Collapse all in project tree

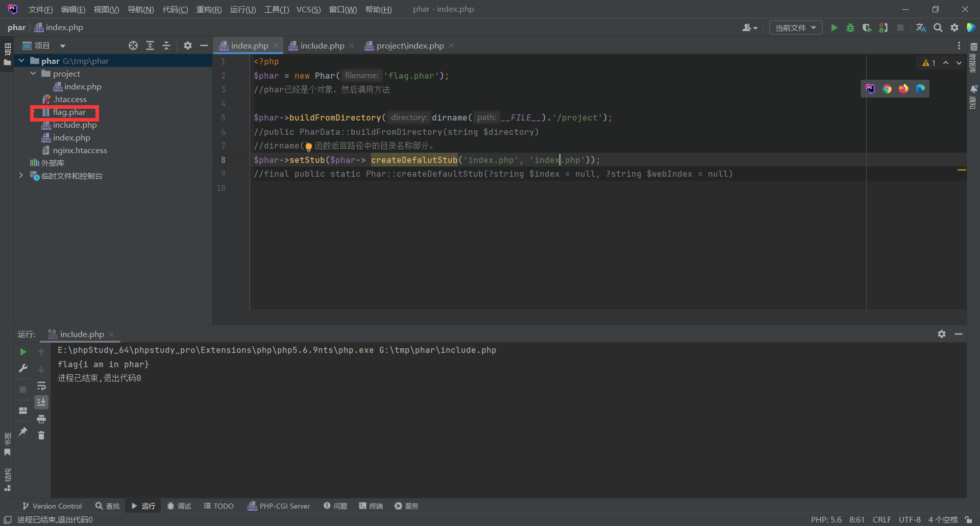[166, 45]
